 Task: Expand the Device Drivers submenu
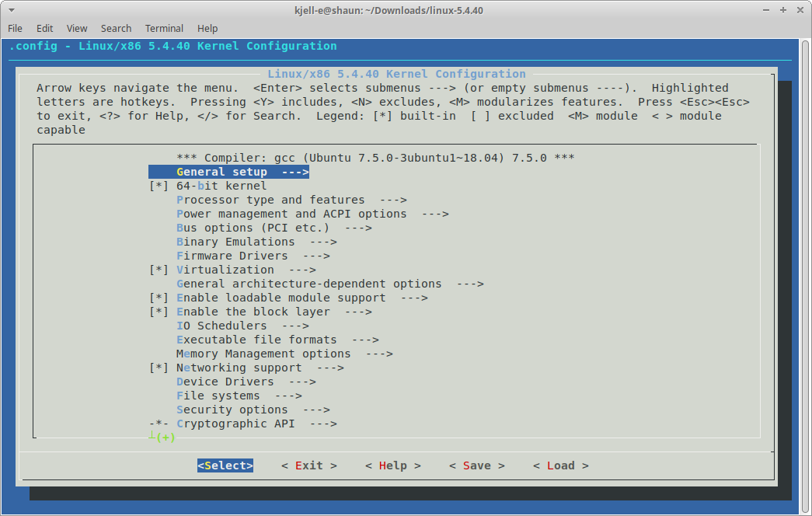[246, 382]
